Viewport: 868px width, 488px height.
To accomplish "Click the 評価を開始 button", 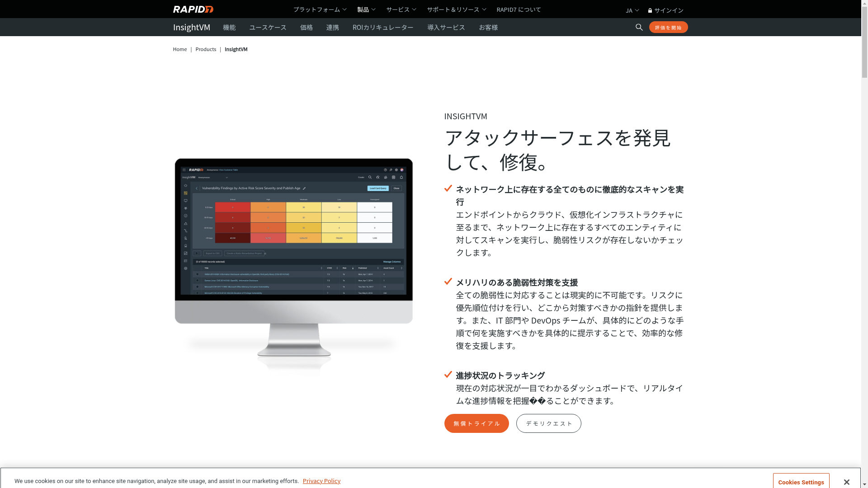I will [668, 27].
